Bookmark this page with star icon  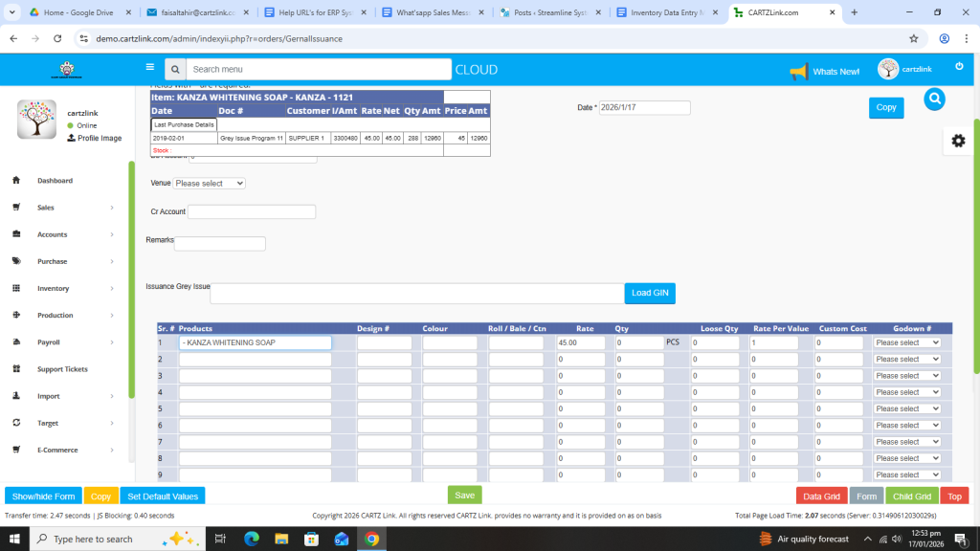coord(914,38)
